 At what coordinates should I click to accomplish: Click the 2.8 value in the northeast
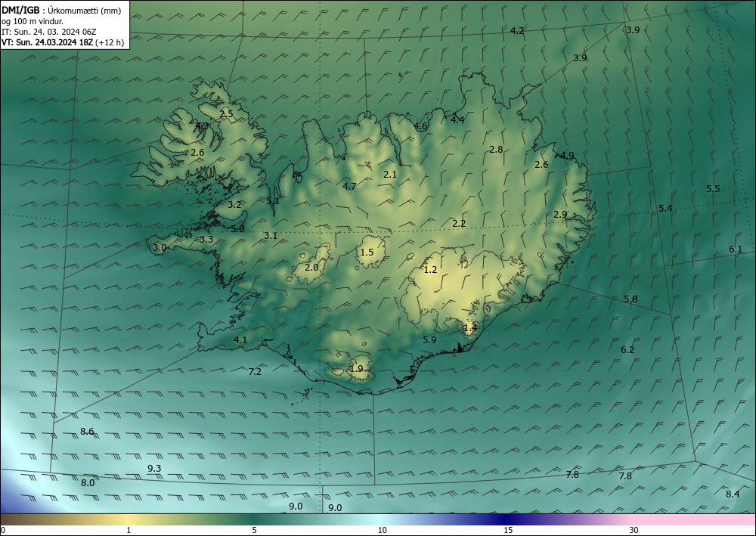click(496, 150)
